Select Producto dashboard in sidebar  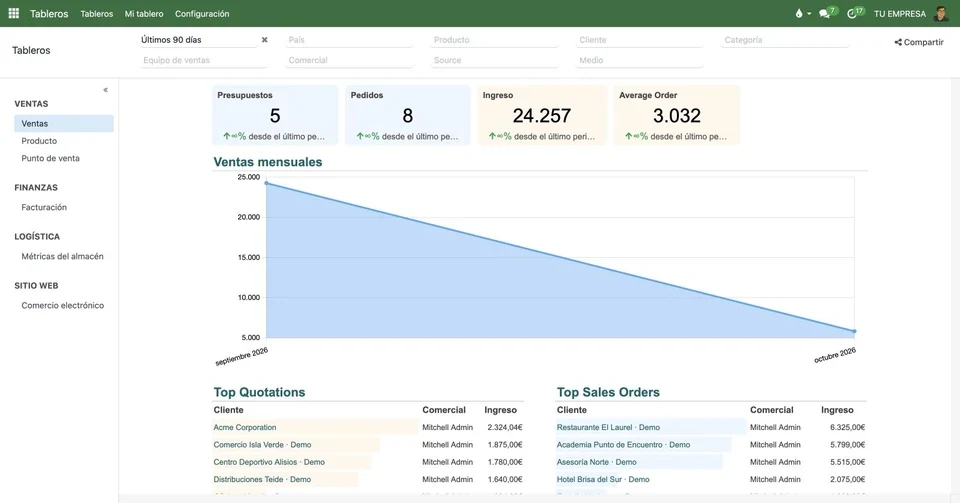coord(39,141)
